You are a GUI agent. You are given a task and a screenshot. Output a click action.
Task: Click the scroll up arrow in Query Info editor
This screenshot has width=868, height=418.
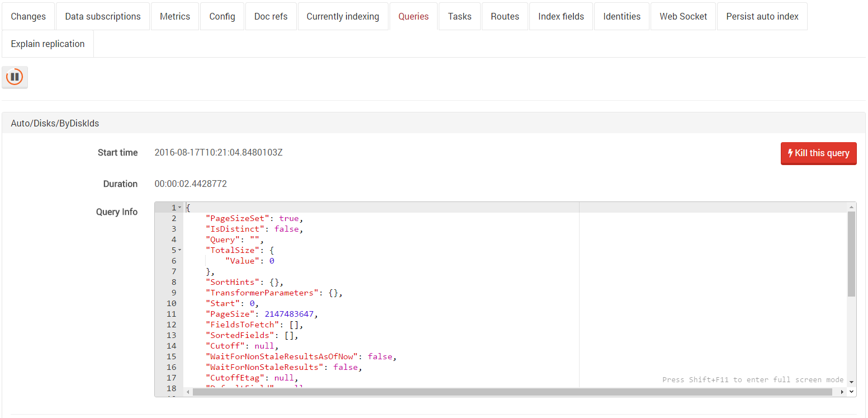click(x=851, y=207)
